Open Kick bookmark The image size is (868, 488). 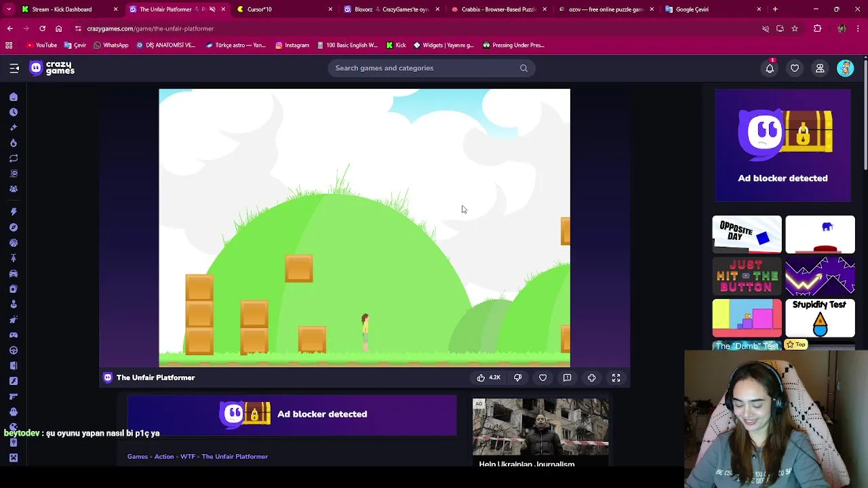tap(396, 45)
